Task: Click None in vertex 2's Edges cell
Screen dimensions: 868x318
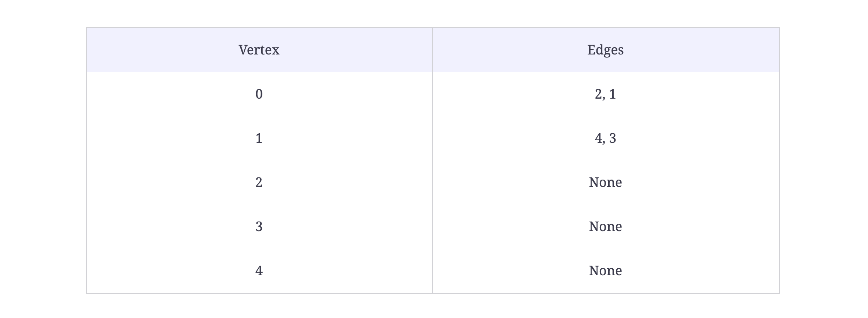Action: (x=606, y=183)
